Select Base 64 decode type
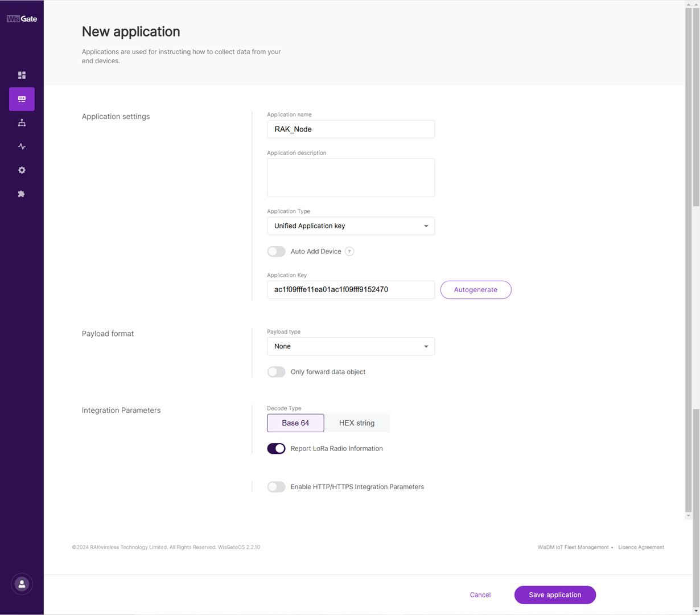The image size is (700, 615). point(295,423)
